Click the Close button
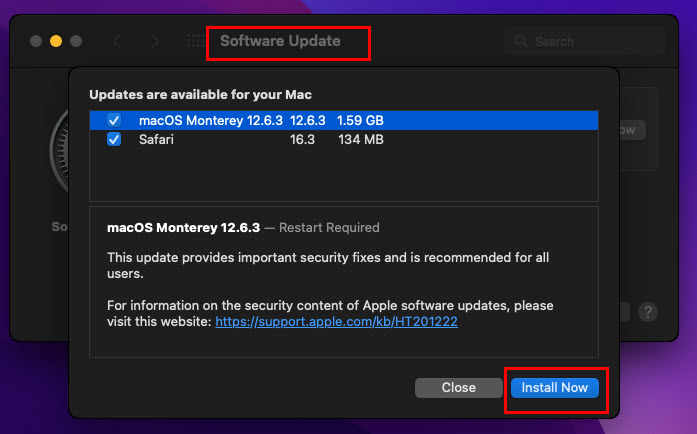Image resolution: width=697 pixels, height=434 pixels. [x=458, y=388]
